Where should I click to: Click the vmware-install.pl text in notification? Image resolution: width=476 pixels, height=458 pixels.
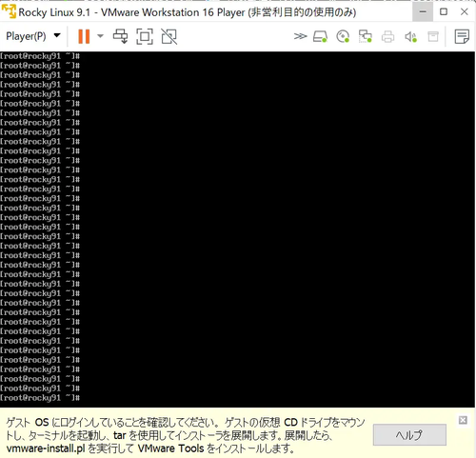click(x=46, y=448)
